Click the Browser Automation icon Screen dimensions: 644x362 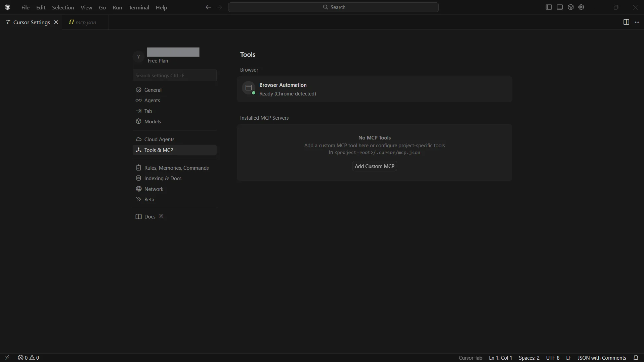pyautogui.click(x=249, y=88)
